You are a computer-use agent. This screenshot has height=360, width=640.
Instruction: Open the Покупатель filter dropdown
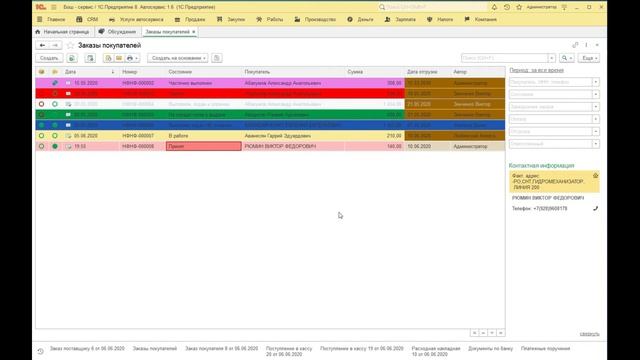coord(596,82)
